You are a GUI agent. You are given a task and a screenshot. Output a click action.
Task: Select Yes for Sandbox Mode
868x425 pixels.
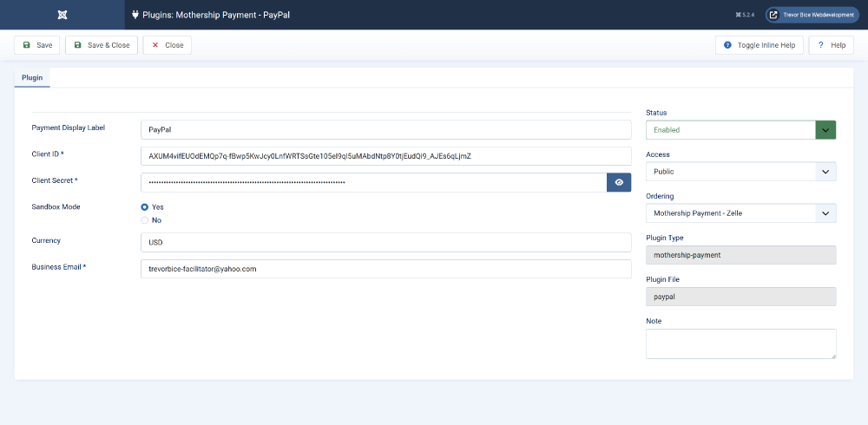[x=144, y=207]
